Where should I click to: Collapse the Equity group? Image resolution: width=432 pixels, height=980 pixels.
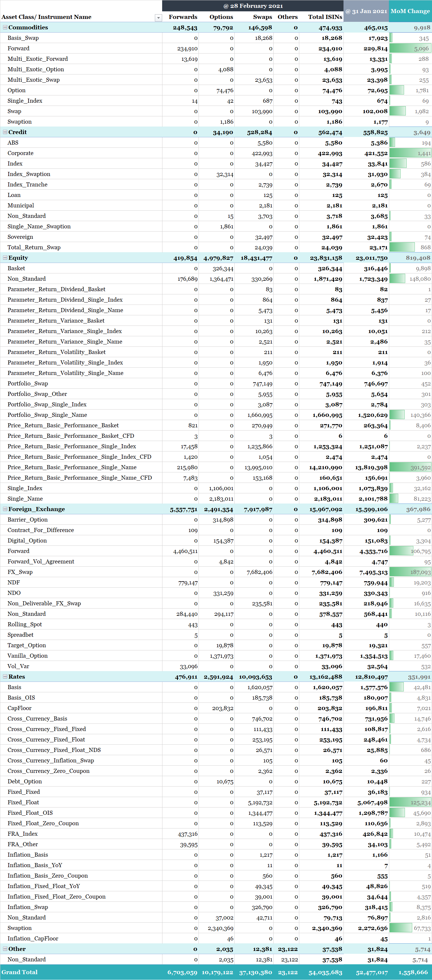(5, 257)
